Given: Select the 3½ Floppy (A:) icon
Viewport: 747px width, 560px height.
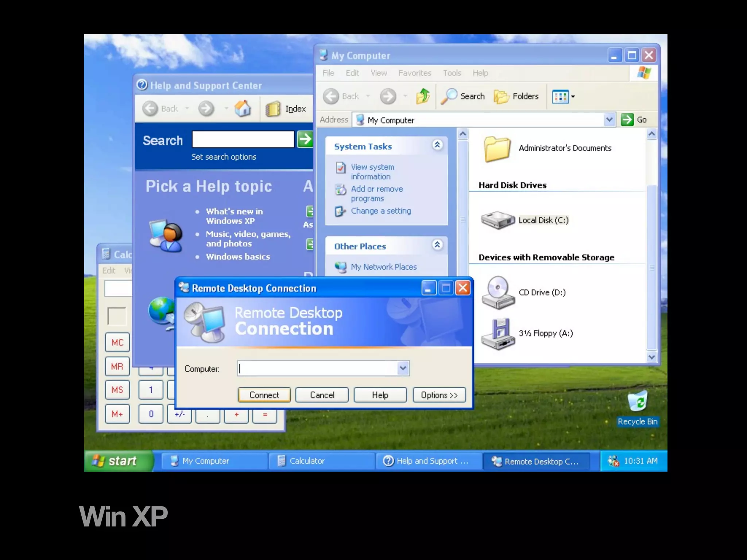Looking at the screenshot, I should (498, 334).
